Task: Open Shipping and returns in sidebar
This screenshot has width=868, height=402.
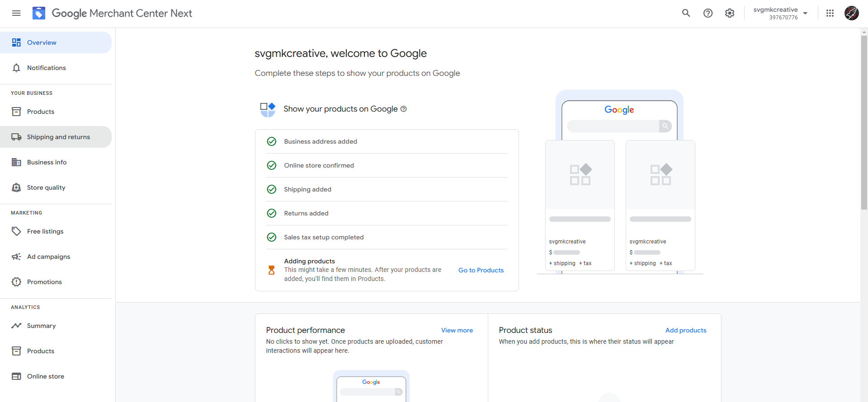Action: (58, 137)
